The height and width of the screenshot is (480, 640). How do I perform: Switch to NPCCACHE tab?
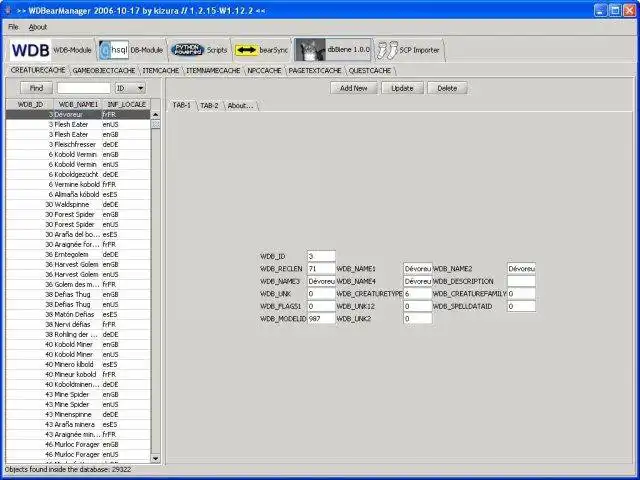tap(264, 71)
